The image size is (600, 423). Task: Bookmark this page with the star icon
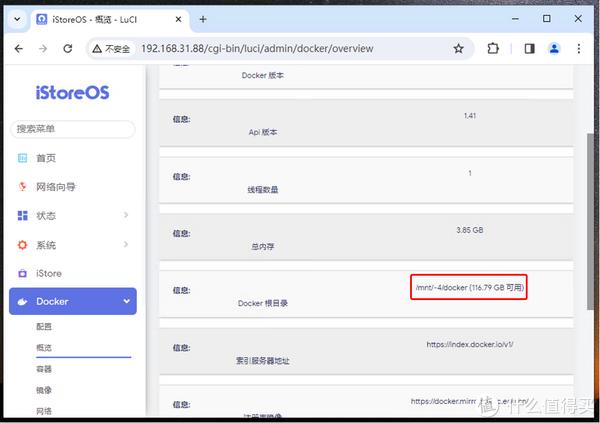[458, 49]
